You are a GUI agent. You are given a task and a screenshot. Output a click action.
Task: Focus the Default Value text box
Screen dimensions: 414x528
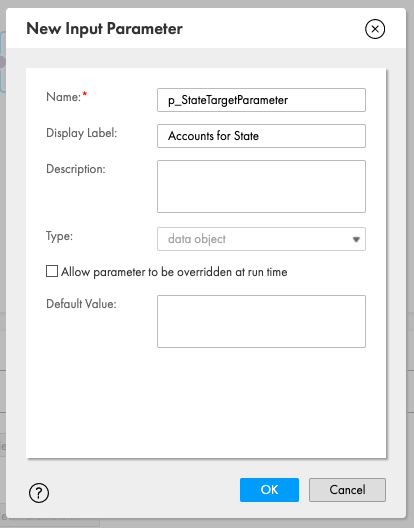click(261, 322)
